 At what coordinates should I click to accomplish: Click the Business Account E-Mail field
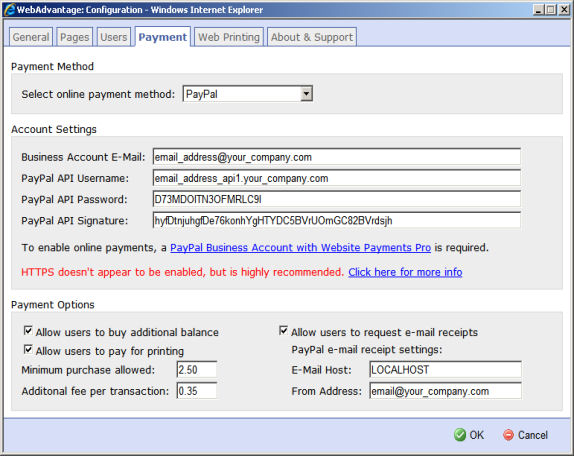click(x=337, y=157)
